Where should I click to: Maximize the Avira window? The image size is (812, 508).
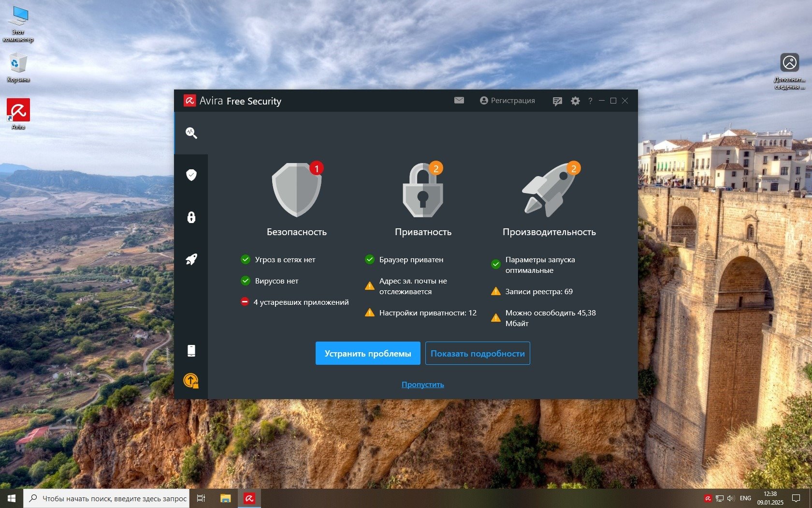tap(613, 101)
